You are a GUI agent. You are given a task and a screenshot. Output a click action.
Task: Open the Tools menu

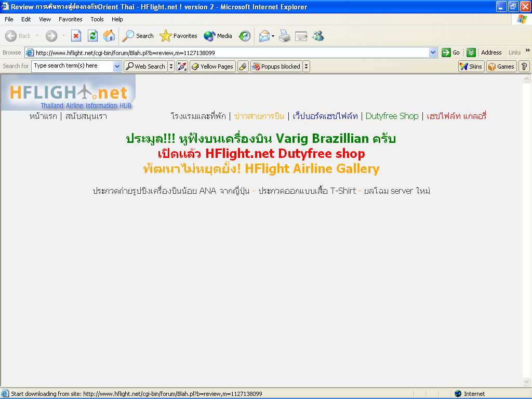97,19
